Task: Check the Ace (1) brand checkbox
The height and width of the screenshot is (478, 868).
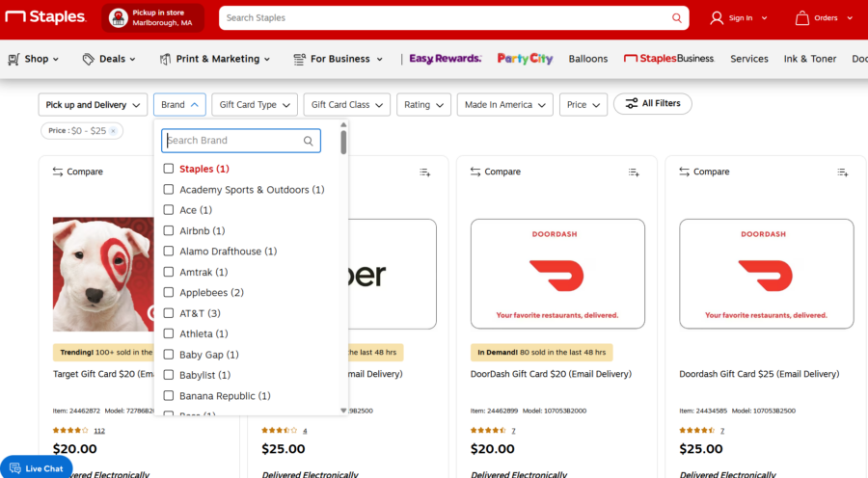Action: 168,210
